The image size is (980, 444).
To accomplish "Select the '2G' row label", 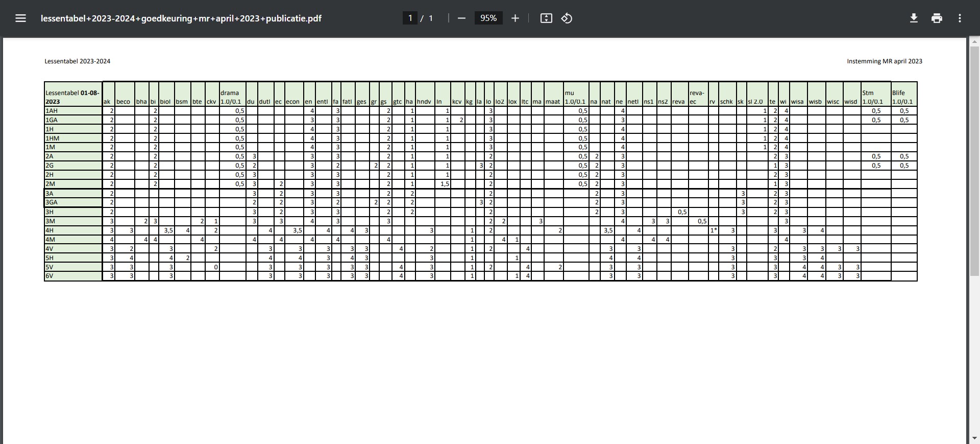I will [x=73, y=166].
